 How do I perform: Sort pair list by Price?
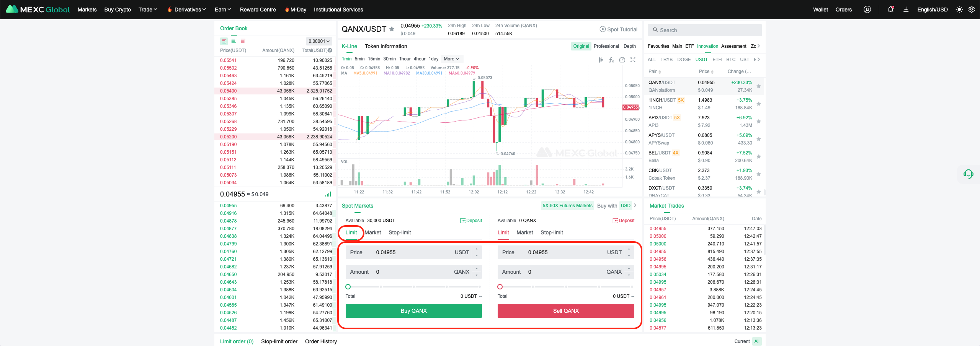(706, 71)
